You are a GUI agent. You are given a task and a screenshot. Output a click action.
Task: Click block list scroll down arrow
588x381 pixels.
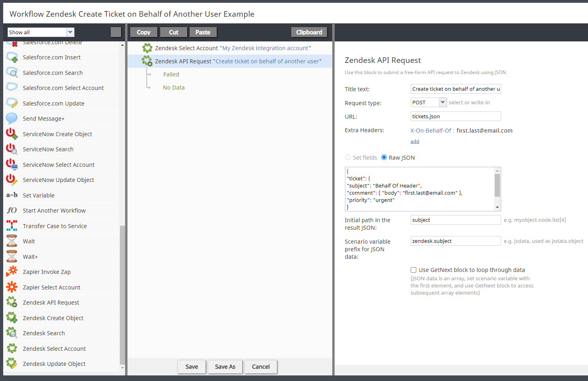coord(122,368)
